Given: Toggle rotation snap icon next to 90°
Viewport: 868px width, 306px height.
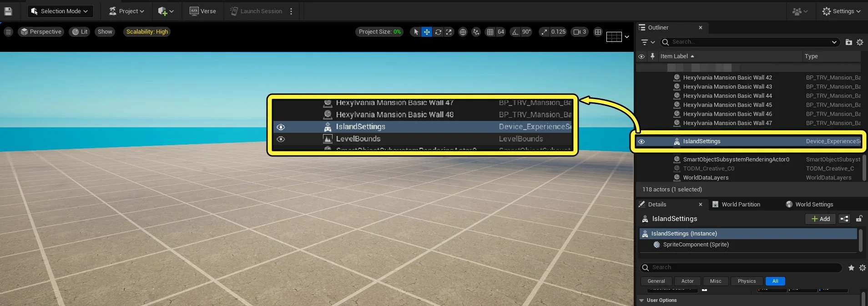Looking at the screenshot, I should [515, 32].
